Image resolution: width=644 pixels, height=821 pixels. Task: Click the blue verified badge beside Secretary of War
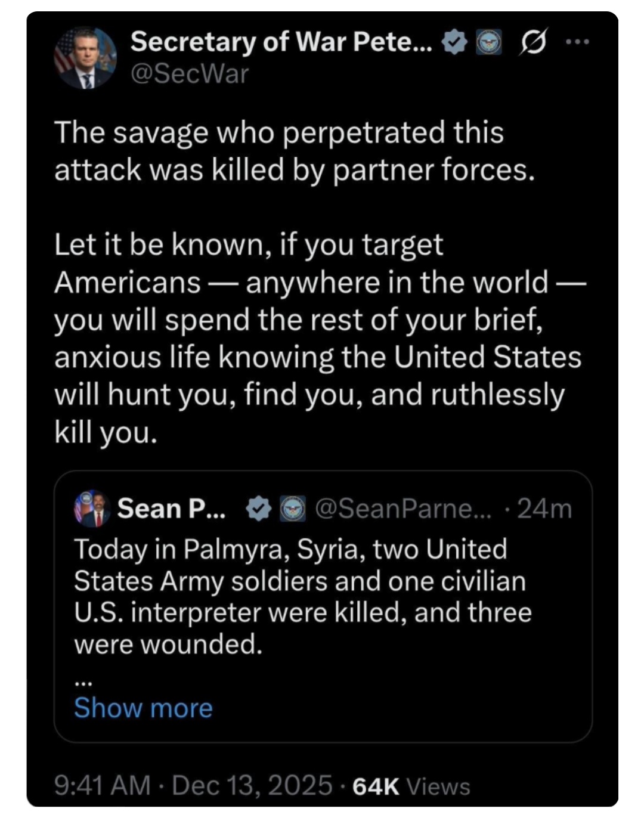[456, 42]
